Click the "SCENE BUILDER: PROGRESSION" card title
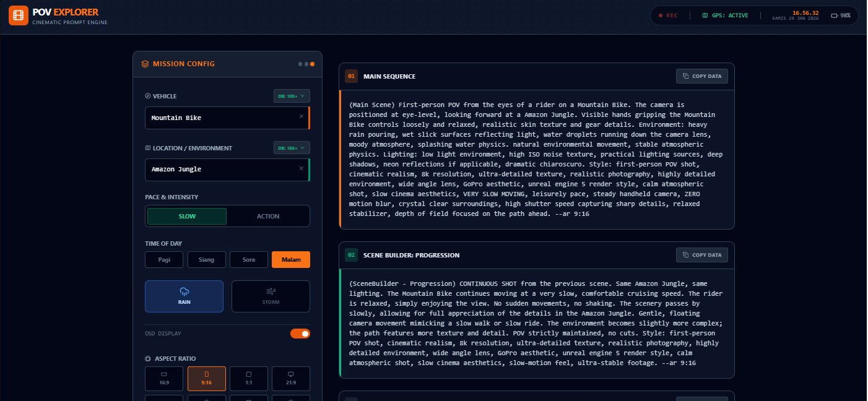This screenshot has height=401, width=868. point(411,255)
